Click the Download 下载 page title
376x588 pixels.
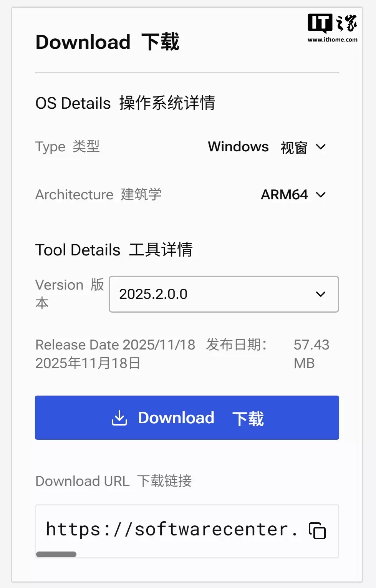point(108,42)
